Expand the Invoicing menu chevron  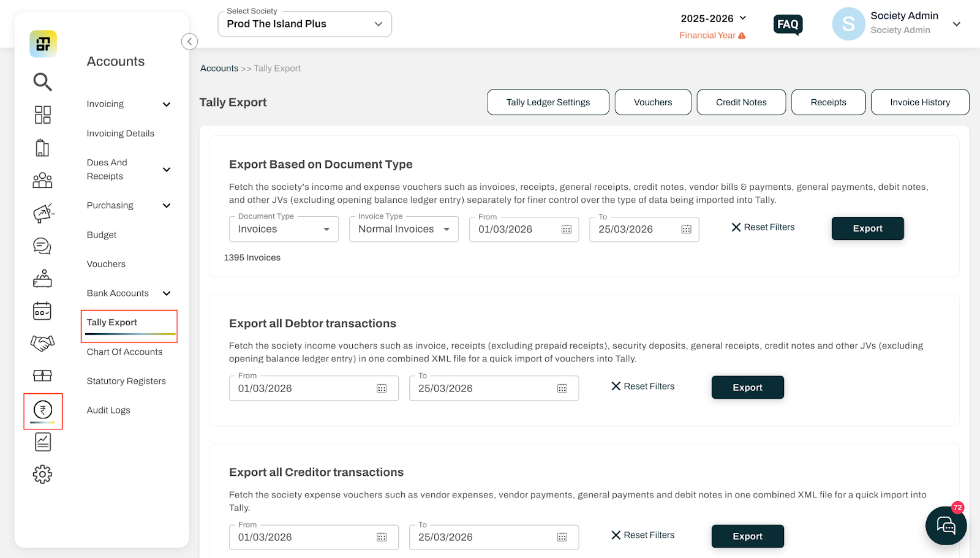[x=167, y=104]
